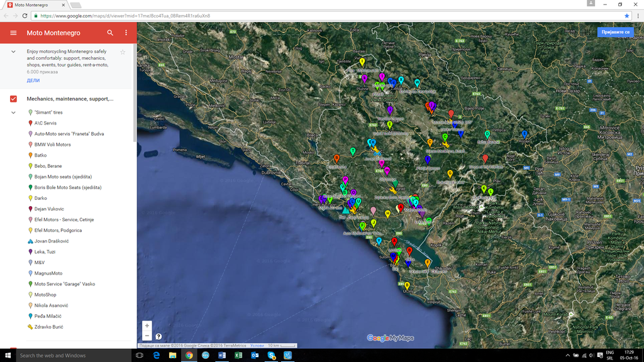Uncheck the Mechanics, maintenance, support layer
644x362 pixels.
[13, 99]
